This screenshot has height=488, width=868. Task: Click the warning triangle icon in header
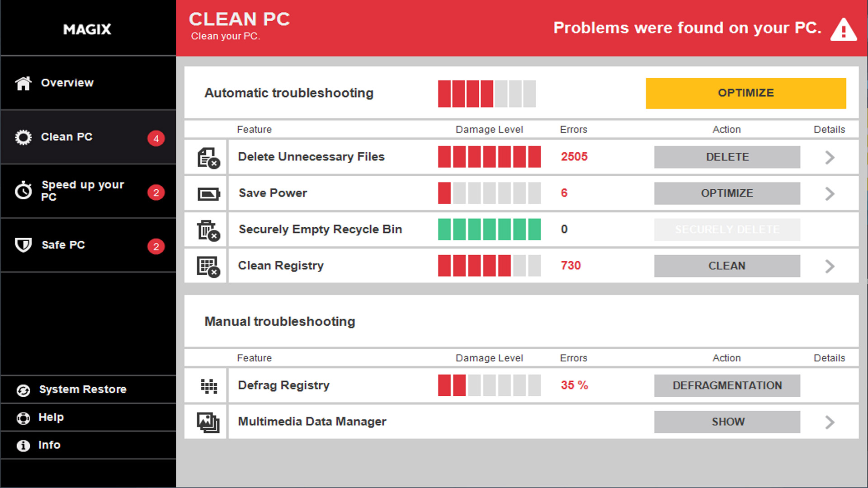coord(843,30)
